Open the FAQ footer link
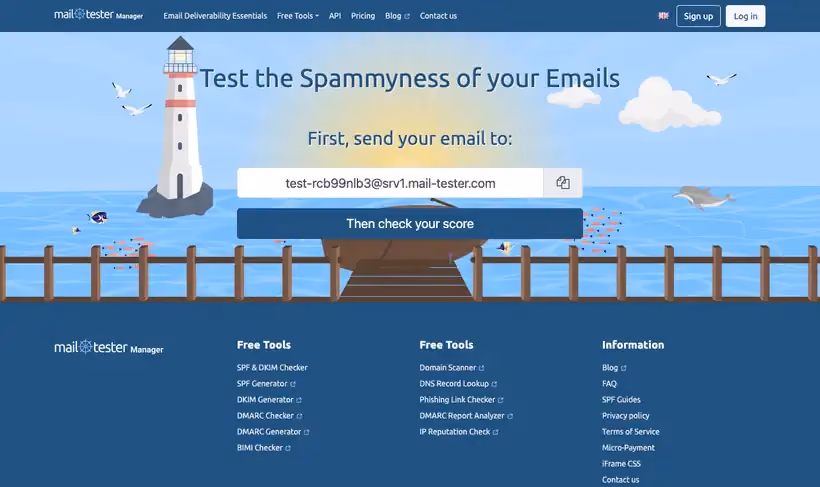This screenshot has width=820, height=487. (609, 383)
